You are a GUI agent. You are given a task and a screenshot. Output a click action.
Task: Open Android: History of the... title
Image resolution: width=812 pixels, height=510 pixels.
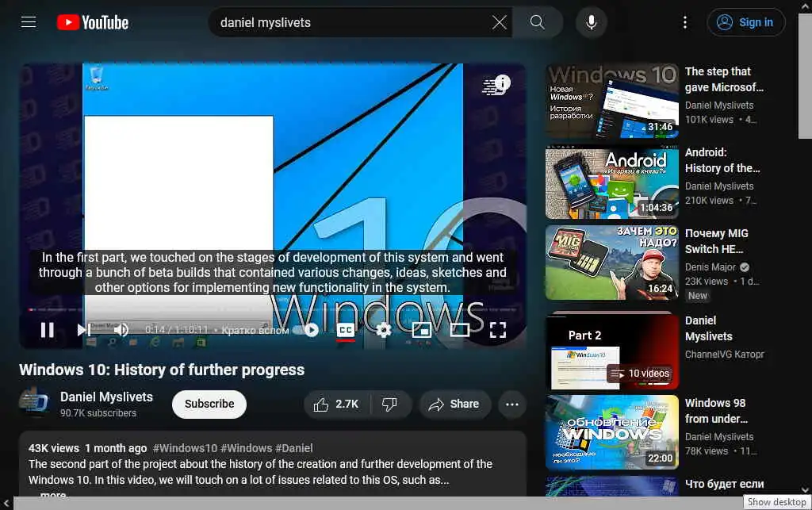722,160
